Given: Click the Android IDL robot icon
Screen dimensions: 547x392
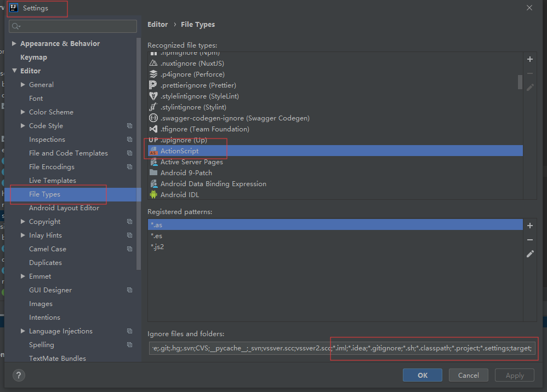Looking at the screenshot, I should pos(153,194).
